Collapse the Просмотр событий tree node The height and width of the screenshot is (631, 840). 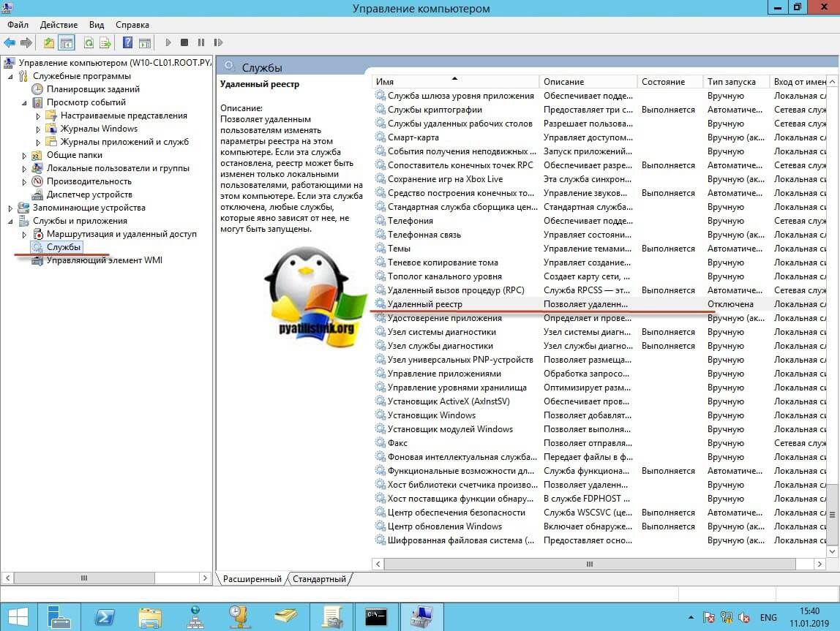[x=24, y=103]
